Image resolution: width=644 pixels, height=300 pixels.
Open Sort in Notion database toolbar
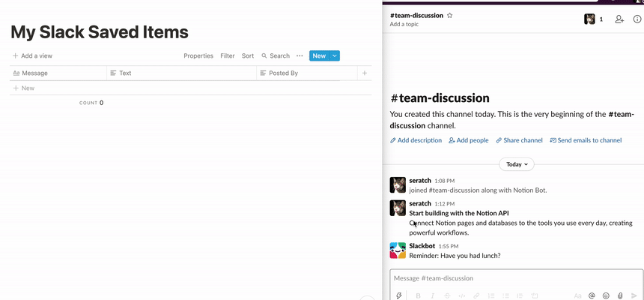(248, 56)
